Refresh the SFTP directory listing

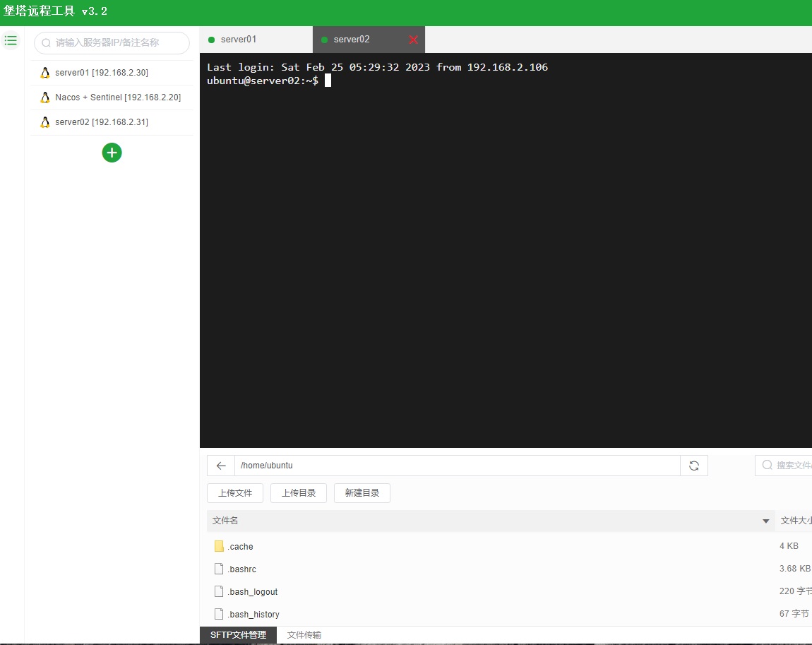click(x=694, y=466)
